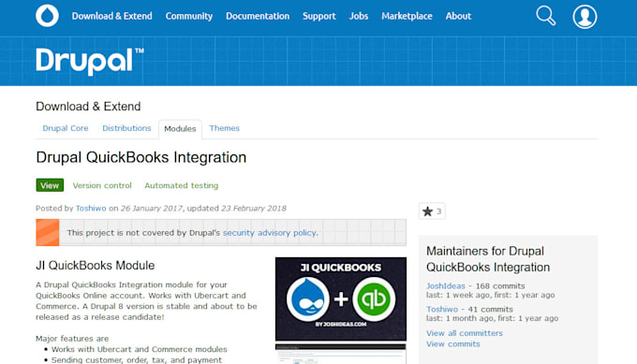Screen dimensions: 637x364
Task: Click the JI QuickBooks Module heading
Action: [95, 266]
